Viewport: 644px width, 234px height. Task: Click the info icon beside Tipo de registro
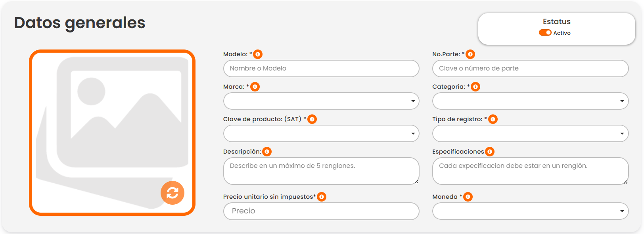point(493,119)
